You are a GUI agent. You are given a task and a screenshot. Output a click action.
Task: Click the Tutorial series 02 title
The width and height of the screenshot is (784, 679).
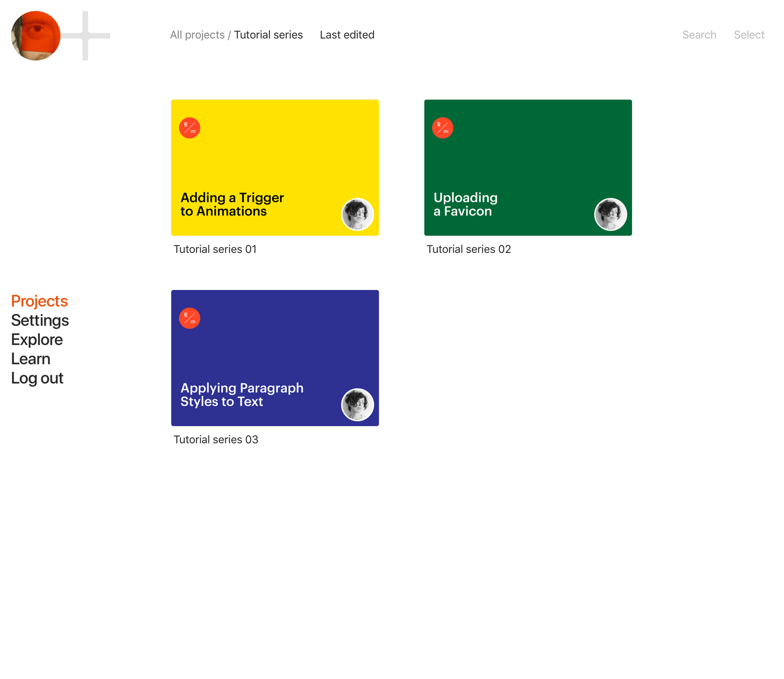[x=469, y=249]
